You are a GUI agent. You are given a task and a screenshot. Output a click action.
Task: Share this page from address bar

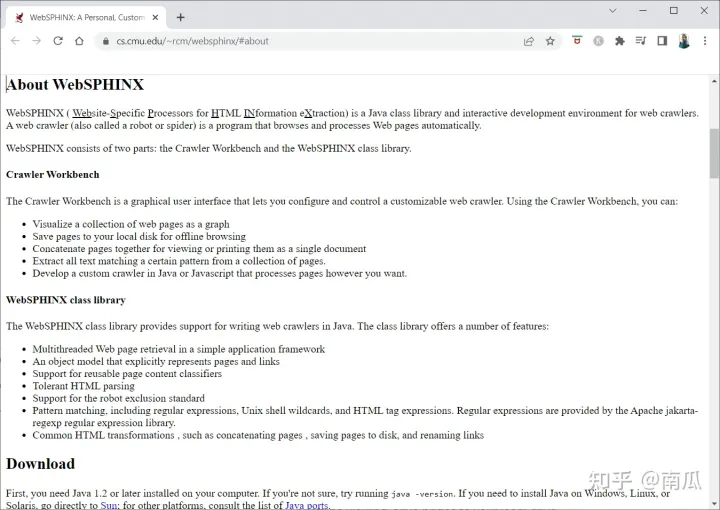(529, 41)
